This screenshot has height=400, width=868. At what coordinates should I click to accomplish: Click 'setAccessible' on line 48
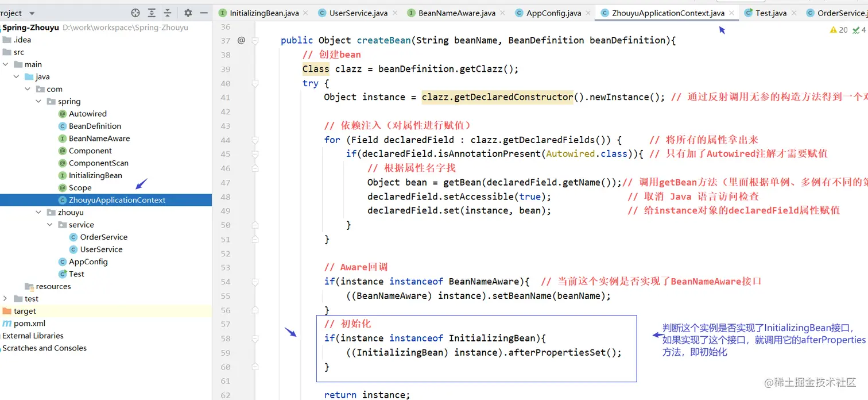480,197
